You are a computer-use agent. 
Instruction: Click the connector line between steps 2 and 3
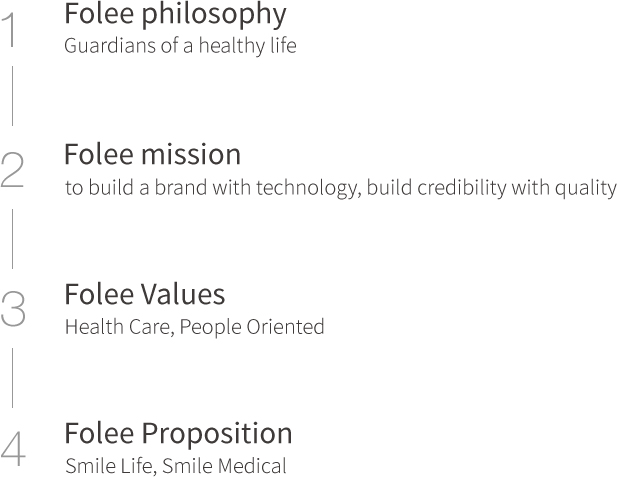click(x=13, y=238)
